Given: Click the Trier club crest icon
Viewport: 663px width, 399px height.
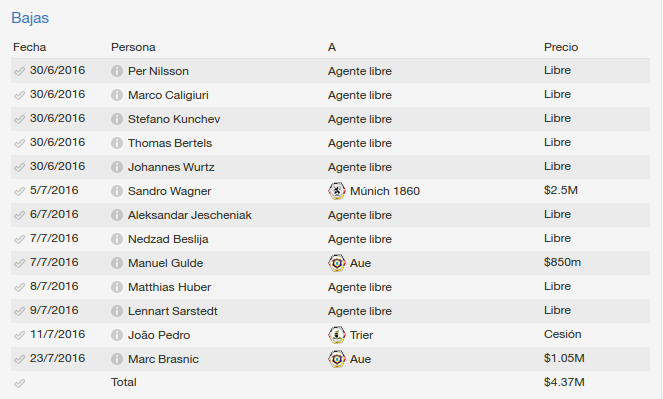Looking at the screenshot, I should (x=337, y=335).
